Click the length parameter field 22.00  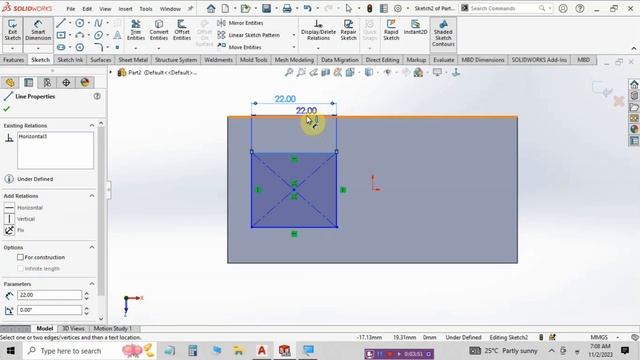[49, 295]
